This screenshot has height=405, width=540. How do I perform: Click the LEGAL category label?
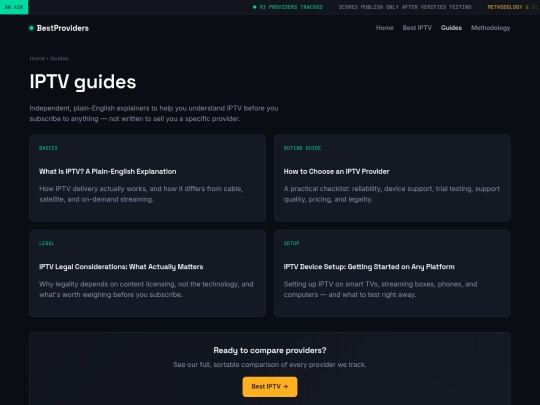(x=46, y=243)
